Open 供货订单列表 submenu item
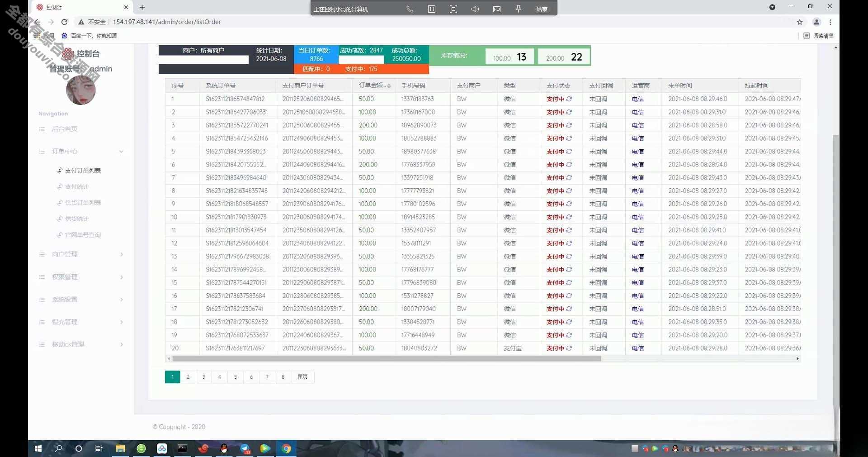The height and width of the screenshot is (457, 868). click(x=83, y=203)
